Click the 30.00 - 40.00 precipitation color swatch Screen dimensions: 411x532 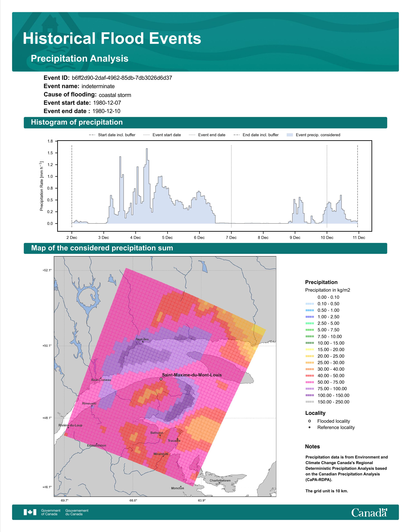[x=310, y=369]
